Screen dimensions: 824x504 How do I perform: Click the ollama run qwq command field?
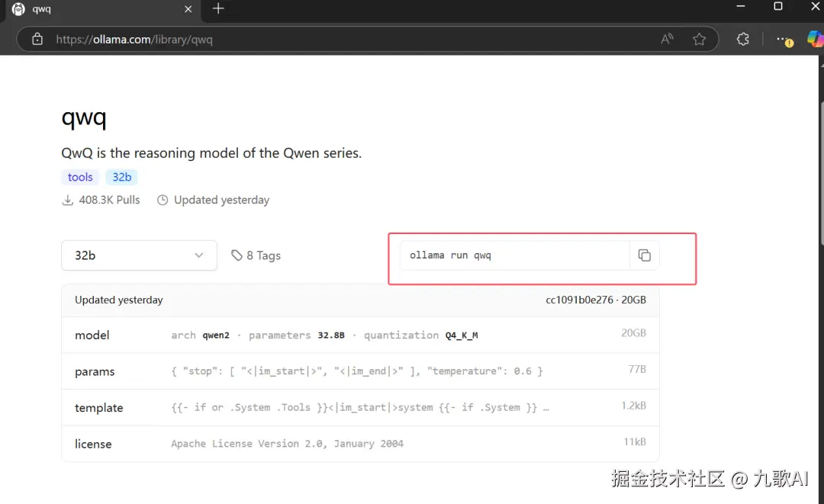pos(514,255)
